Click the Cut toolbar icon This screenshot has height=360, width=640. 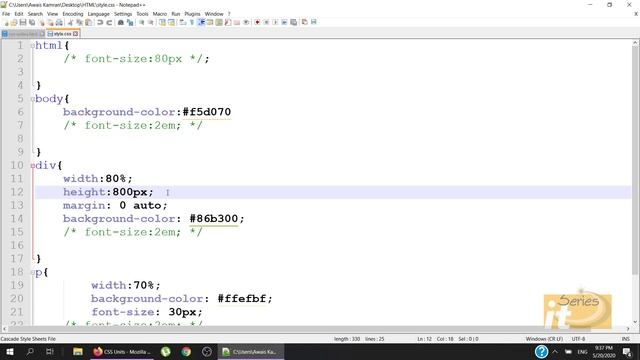70,22
